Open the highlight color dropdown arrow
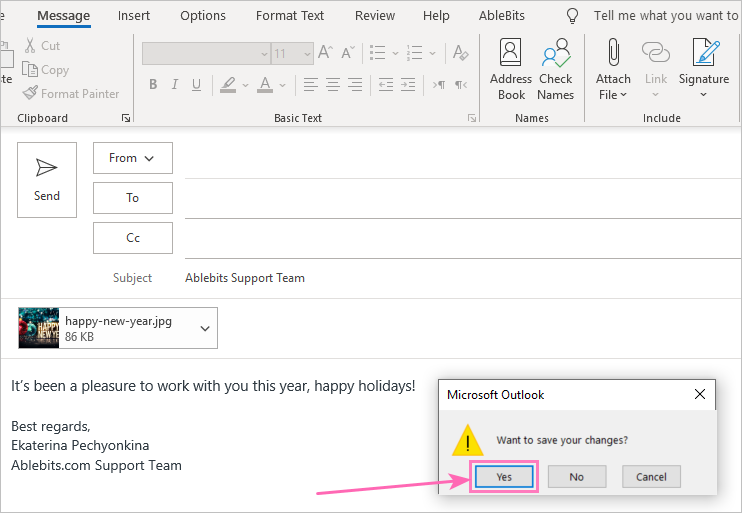This screenshot has height=513, width=742. tap(245, 85)
